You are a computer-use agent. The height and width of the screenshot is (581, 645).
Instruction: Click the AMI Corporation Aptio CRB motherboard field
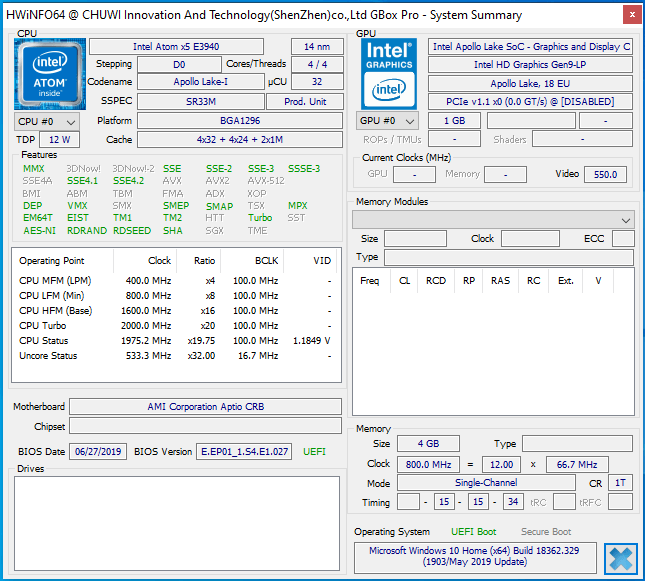[x=205, y=407]
